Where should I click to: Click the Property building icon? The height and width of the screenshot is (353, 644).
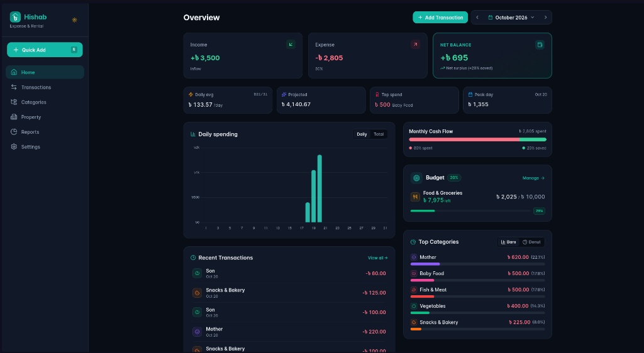click(14, 117)
